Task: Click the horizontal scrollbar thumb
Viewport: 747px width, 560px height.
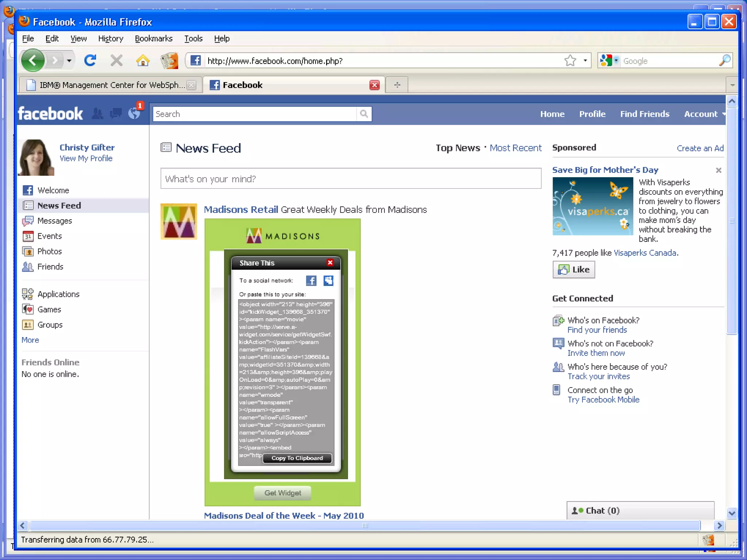Action: (365, 525)
